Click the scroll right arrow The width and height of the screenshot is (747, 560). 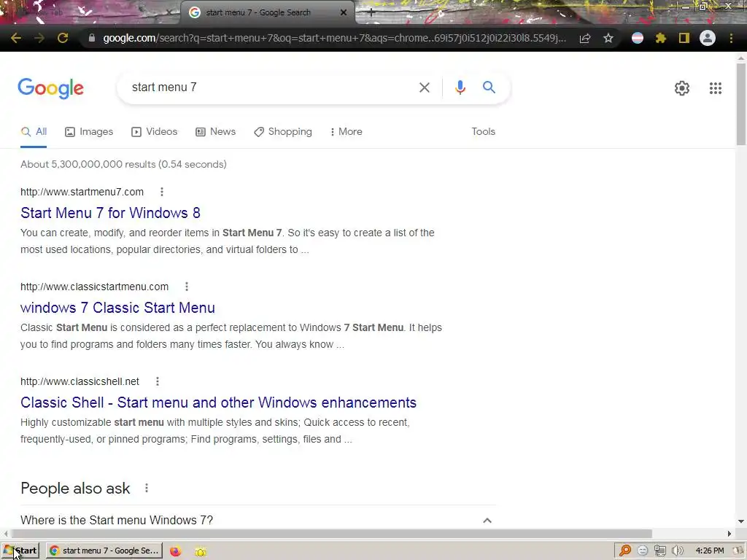coord(729,533)
